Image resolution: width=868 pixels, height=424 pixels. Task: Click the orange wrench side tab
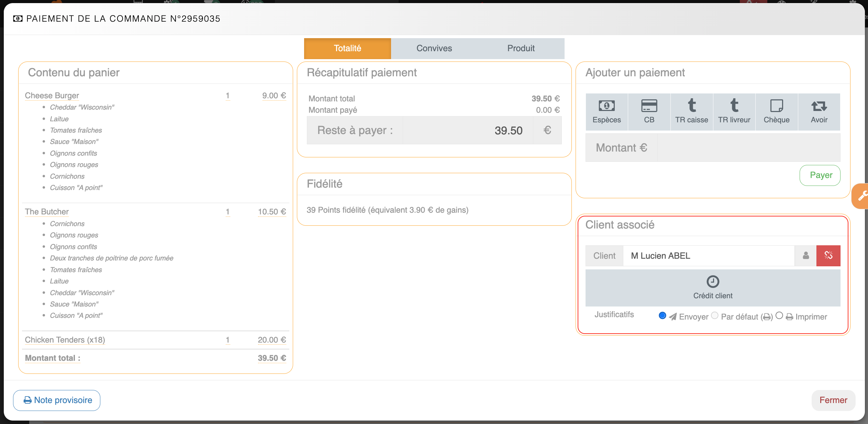861,196
